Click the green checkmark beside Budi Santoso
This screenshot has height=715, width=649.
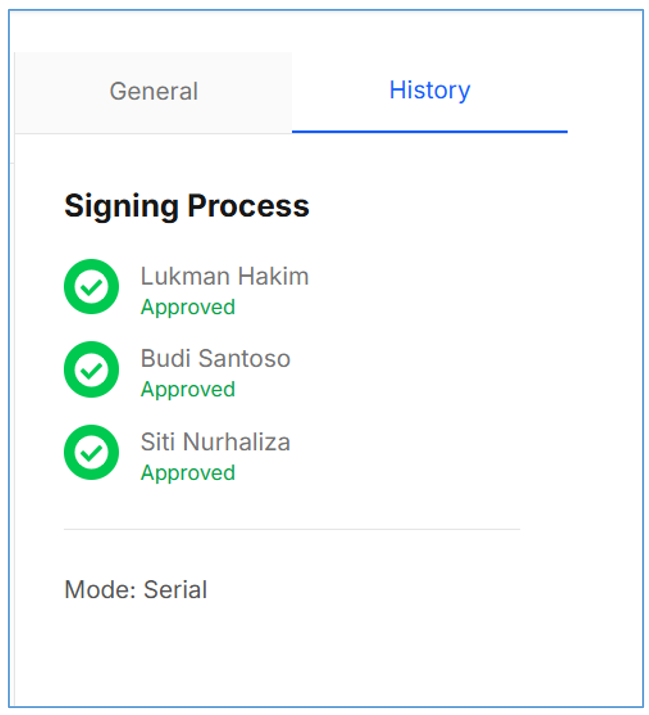[x=91, y=370]
